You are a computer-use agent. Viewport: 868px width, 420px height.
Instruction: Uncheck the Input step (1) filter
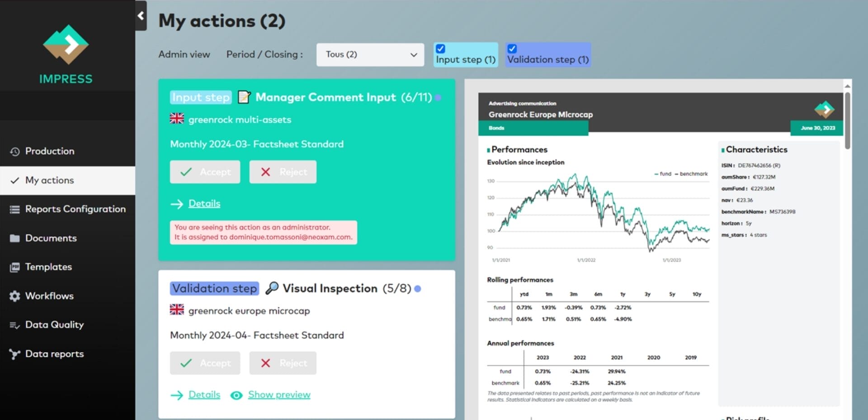coord(440,48)
